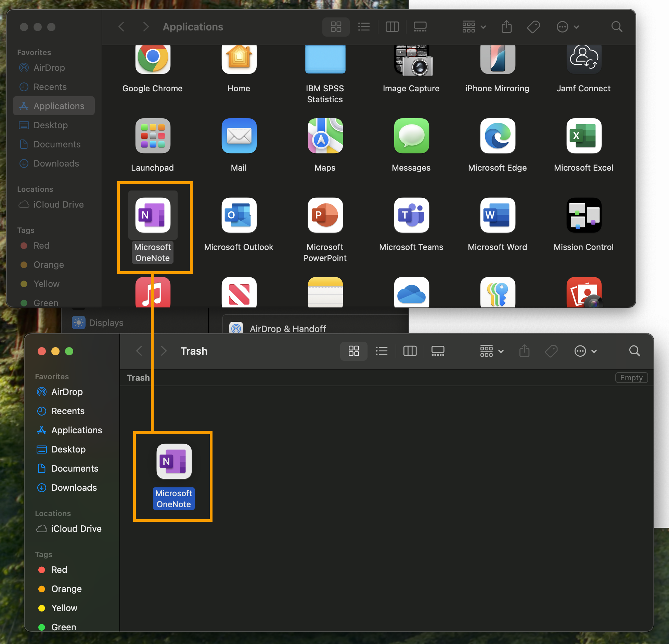
Task: Open iPhone Mirroring app
Action: (498, 59)
